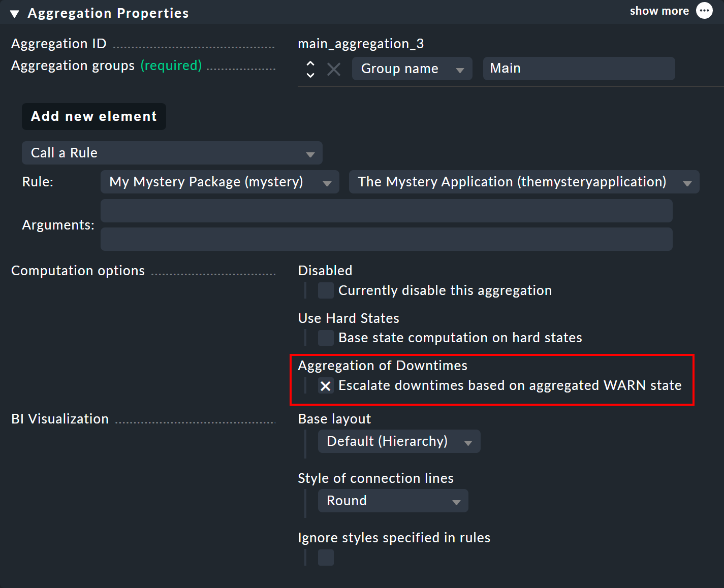The height and width of the screenshot is (588, 724).
Task: Open The Mystery Application rule dropdown
Action: click(523, 182)
